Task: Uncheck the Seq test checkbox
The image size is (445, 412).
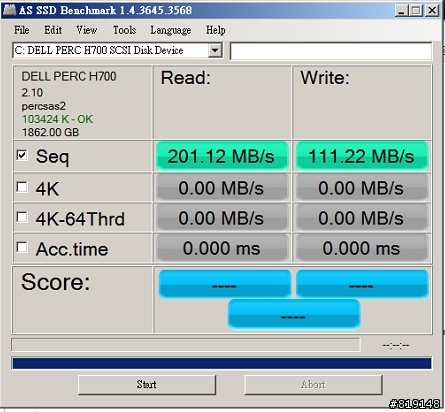Action: [22, 155]
